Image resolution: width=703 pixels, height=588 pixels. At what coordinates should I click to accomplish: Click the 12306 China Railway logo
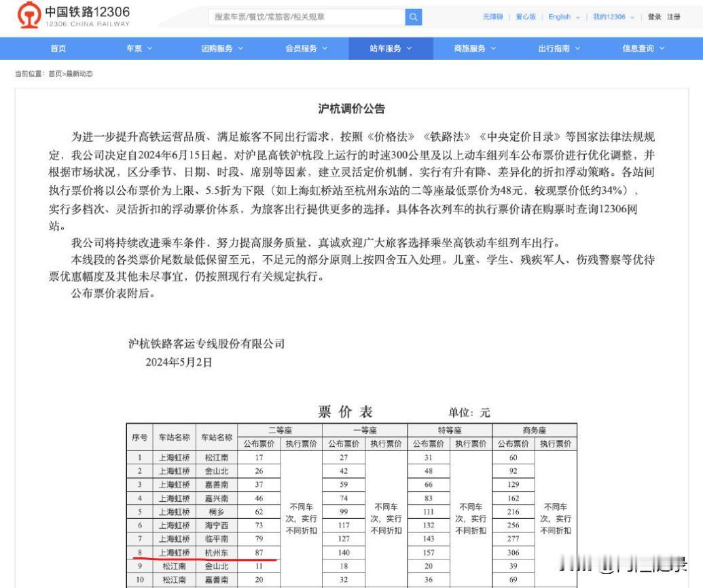point(73,15)
